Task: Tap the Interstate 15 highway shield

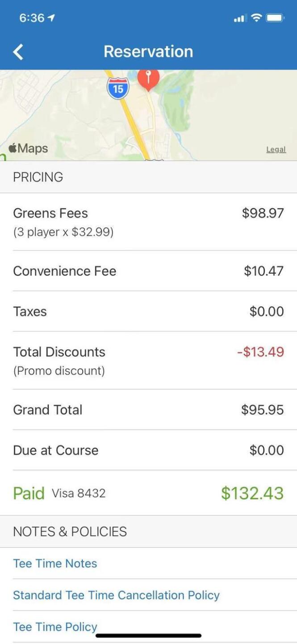Action: pyautogui.click(x=118, y=88)
